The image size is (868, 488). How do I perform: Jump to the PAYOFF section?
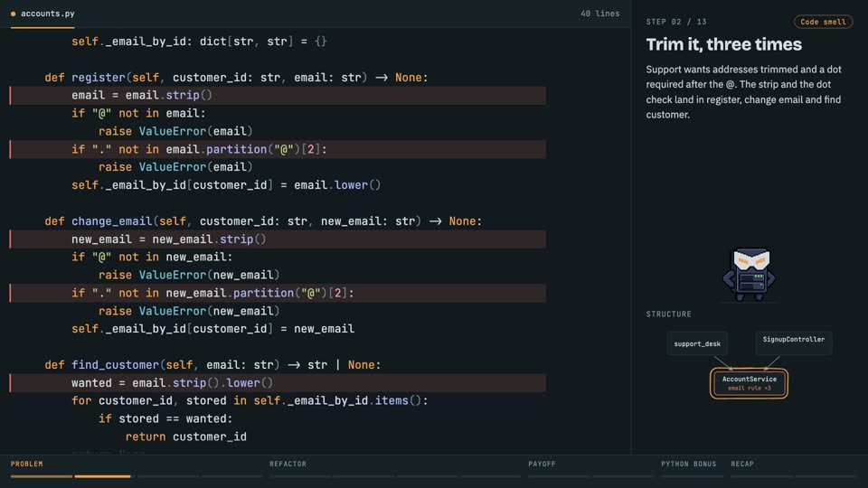click(542, 464)
